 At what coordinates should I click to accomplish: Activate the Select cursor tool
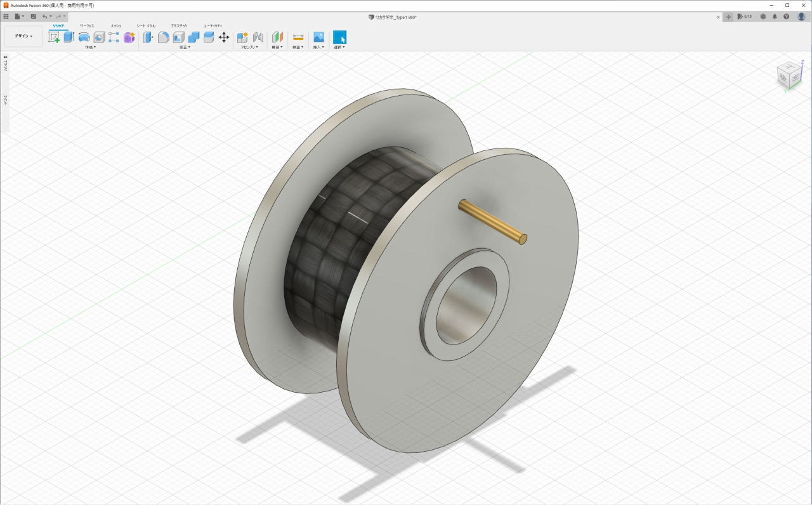click(x=339, y=37)
